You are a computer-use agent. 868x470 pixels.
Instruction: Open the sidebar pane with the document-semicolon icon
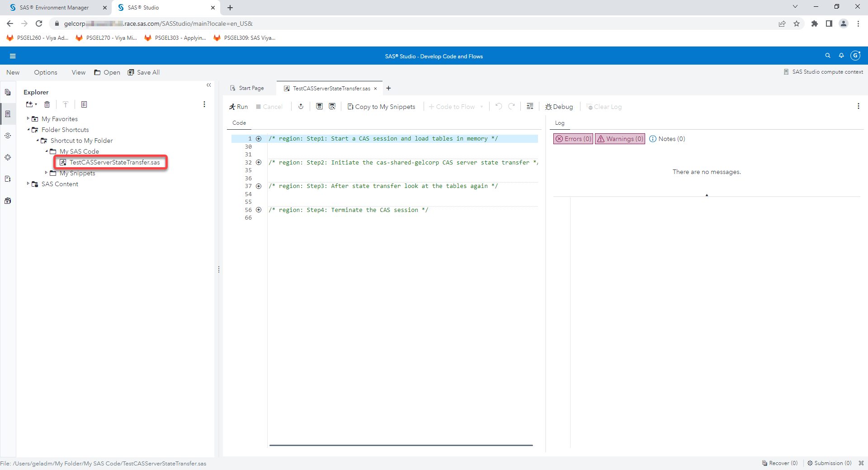tap(8, 179)
